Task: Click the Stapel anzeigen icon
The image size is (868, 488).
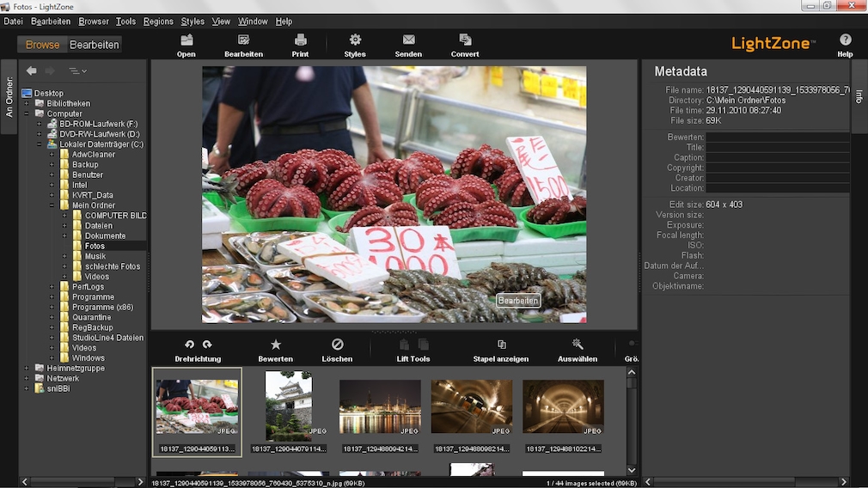Action: 501,344
